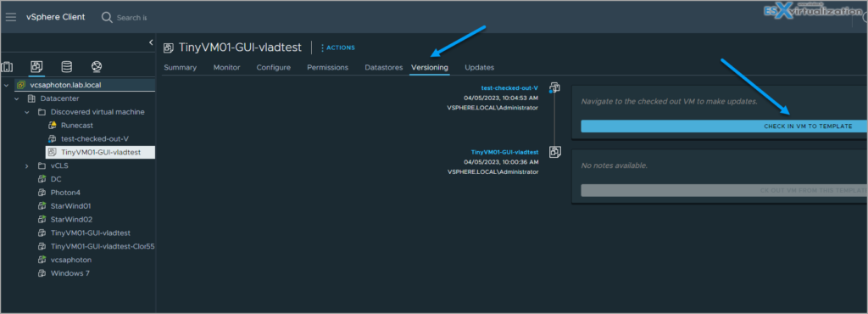Screen dimensions: 868x314
Task: Open the hamburger navigation menu
Action: [11, 17]
